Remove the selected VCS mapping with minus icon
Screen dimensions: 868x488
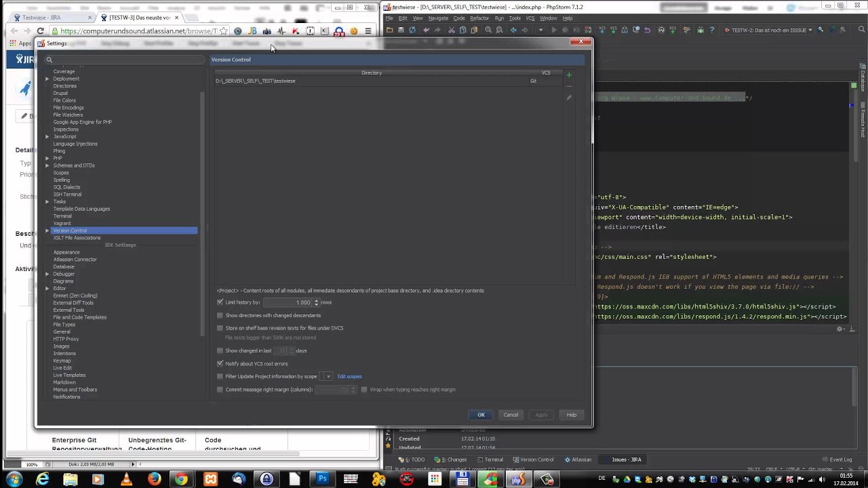569,86
